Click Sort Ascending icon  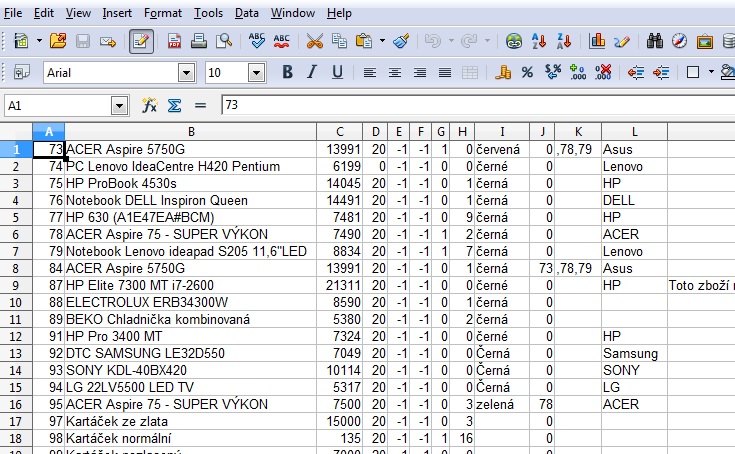[539, 41]
